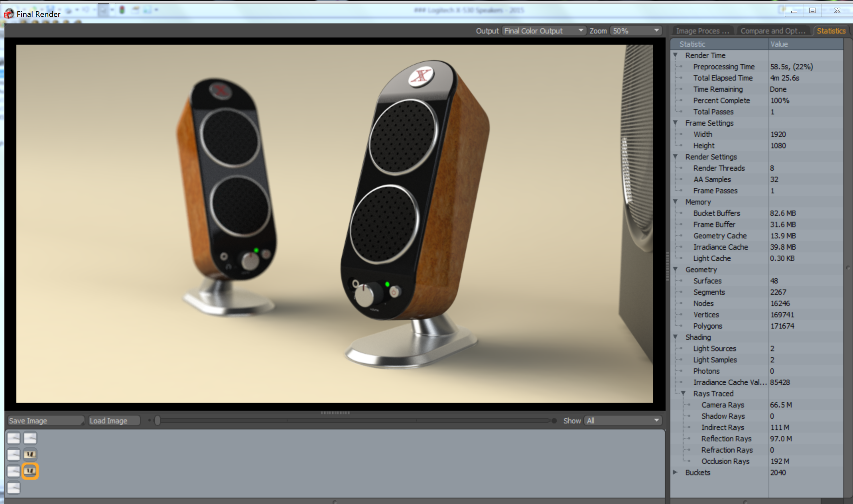
Task: Open the Zoom 50% dropdown
Action: (x=636, y=31)
